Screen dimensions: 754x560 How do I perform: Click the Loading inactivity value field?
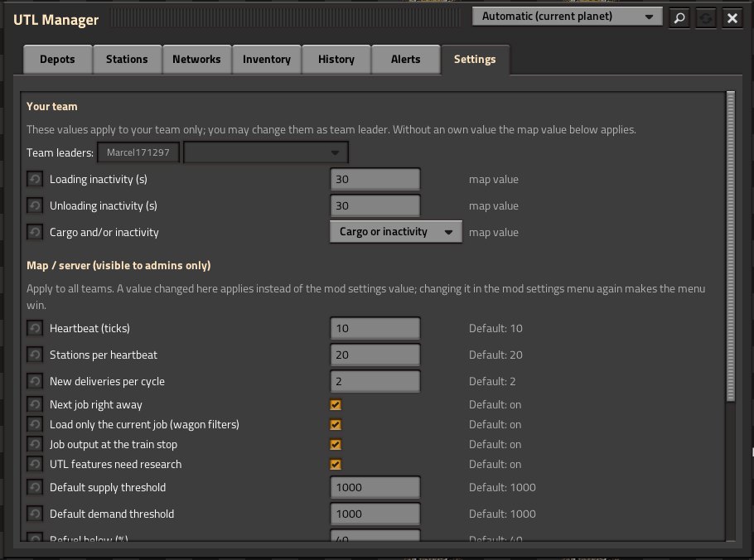pyautogui.click(x=375, y=179)
